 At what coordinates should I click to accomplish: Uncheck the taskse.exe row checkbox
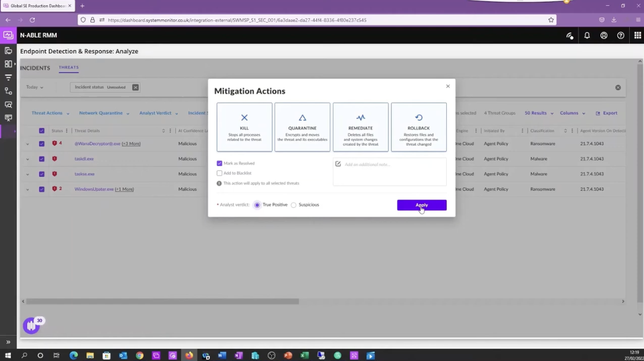click(x=41, y=174)
